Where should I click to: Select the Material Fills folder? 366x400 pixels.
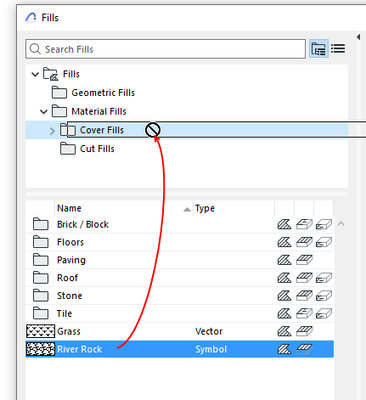coord(99,111)
